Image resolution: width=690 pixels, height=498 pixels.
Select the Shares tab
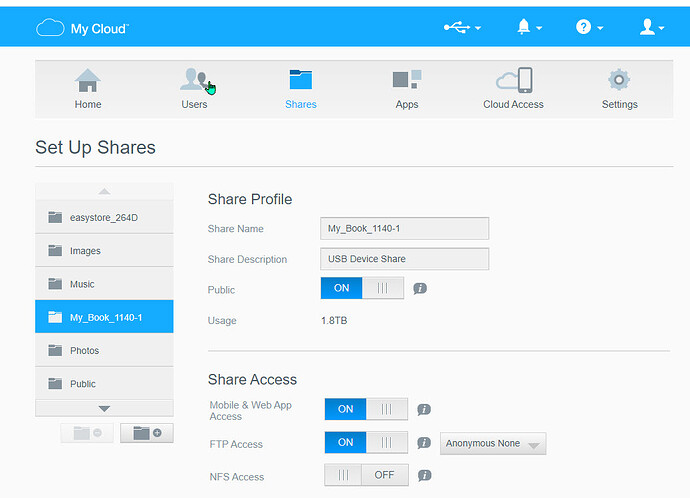point(301,89)
